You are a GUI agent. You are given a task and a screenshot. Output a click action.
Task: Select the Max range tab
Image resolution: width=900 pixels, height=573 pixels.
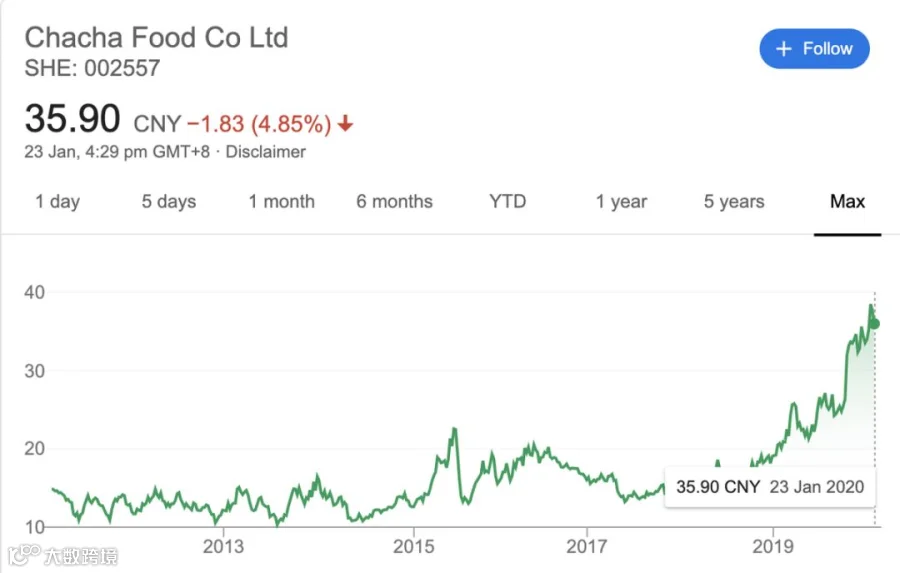847,202
